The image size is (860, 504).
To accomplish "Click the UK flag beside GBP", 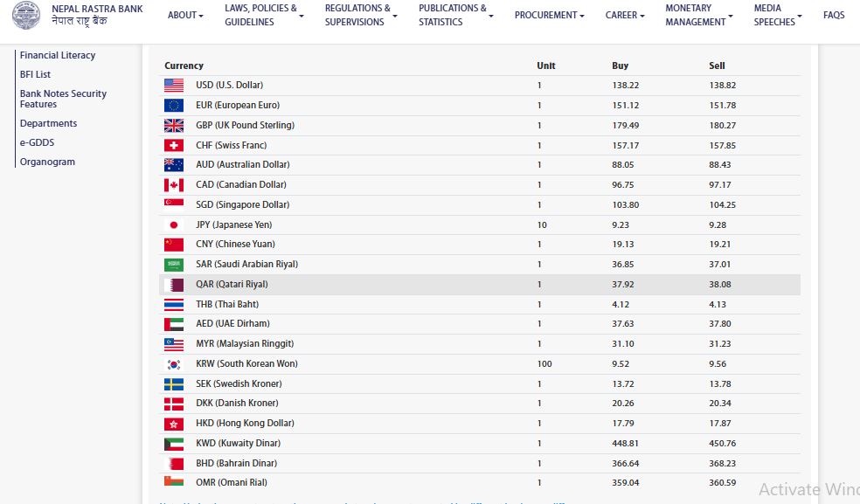I will coord(174,126).
